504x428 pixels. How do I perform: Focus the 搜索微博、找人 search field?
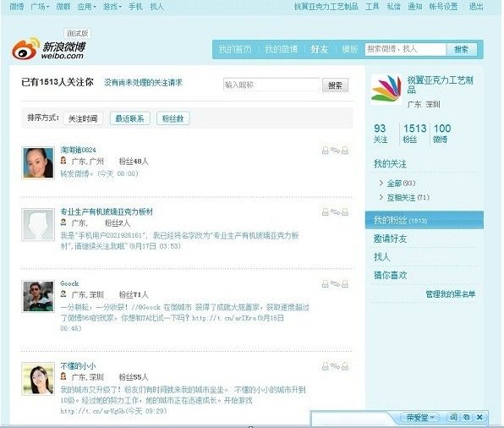click(406, 49)
